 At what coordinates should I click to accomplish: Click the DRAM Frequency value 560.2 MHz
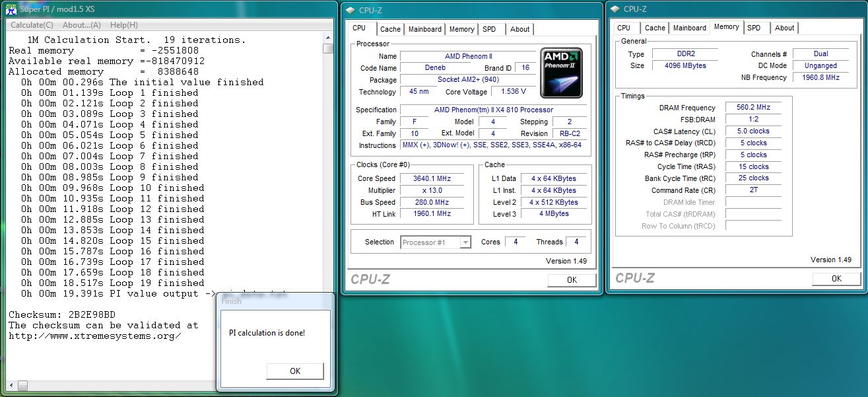click(x=753, y=108)
